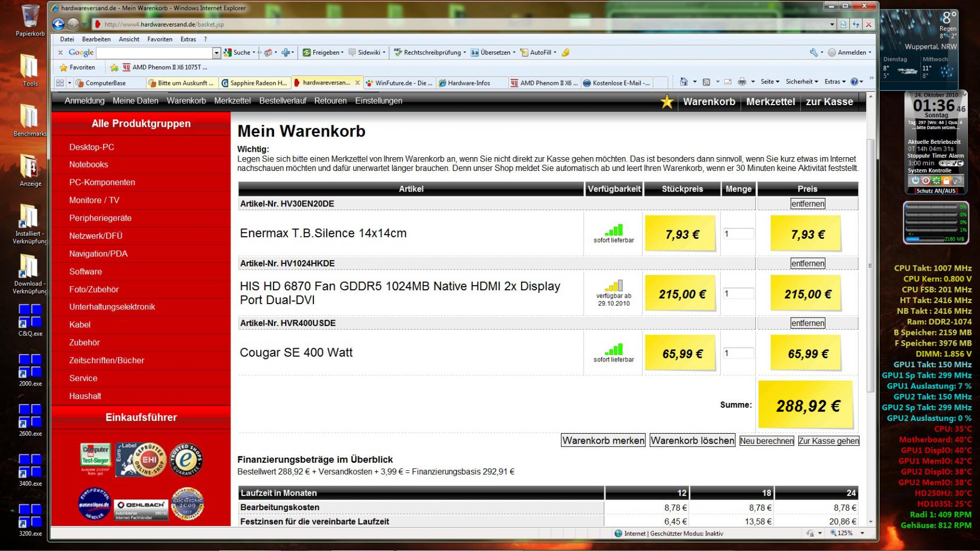Expand the Extras dropdown in command bar
Screen dimensions: 980x551
point(835,82)
